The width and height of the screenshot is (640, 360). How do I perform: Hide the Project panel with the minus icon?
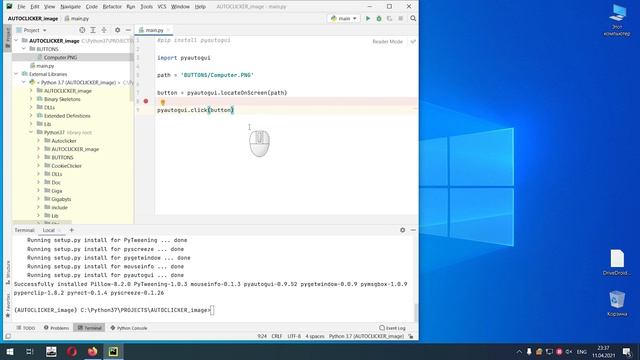128,30
